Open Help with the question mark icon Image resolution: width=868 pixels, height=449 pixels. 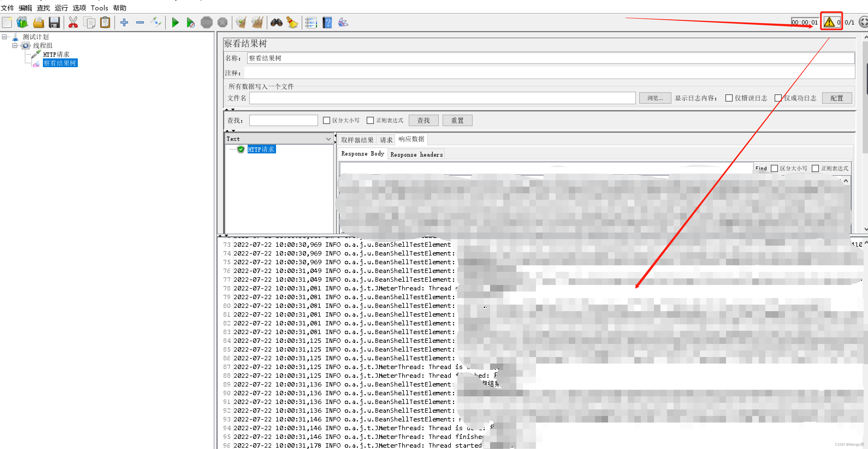[x=327, y=23]
